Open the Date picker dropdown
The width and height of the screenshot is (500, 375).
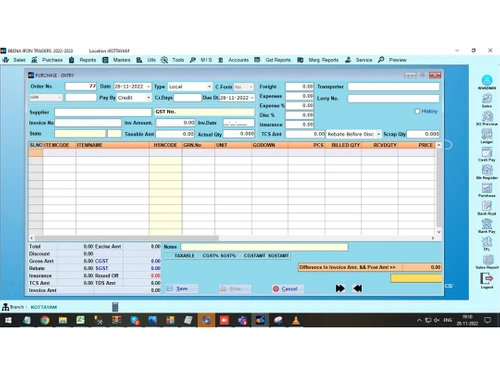pyautogui.click(x=148, y=87)
